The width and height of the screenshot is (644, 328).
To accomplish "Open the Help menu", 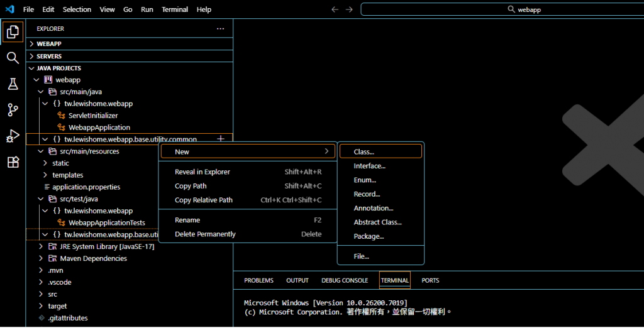I will coord(204,9).
